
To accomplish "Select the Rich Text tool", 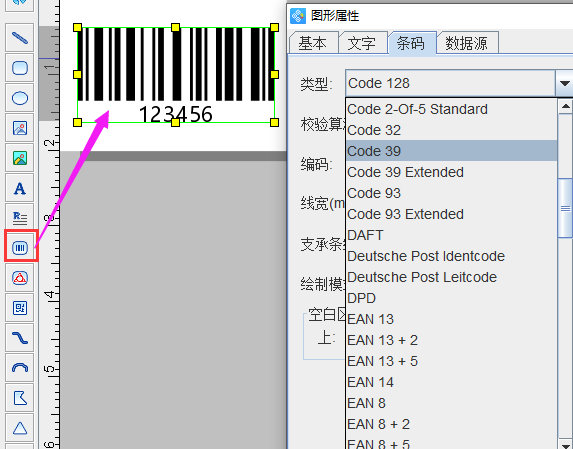I will 20,218.
